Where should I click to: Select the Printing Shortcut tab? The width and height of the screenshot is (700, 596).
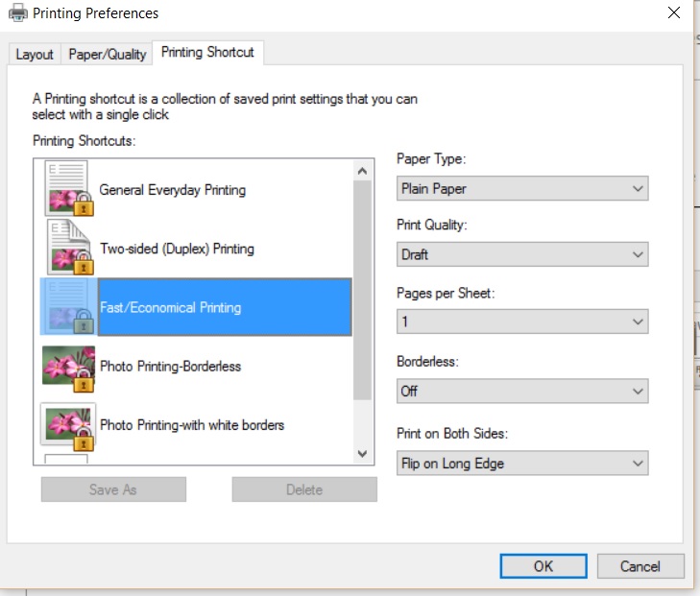[x=207, y=52]
